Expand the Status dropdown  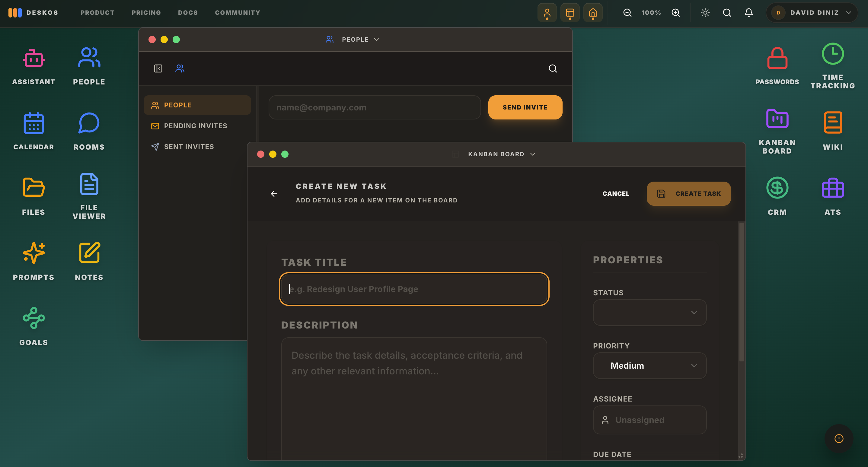pos(649,313)
